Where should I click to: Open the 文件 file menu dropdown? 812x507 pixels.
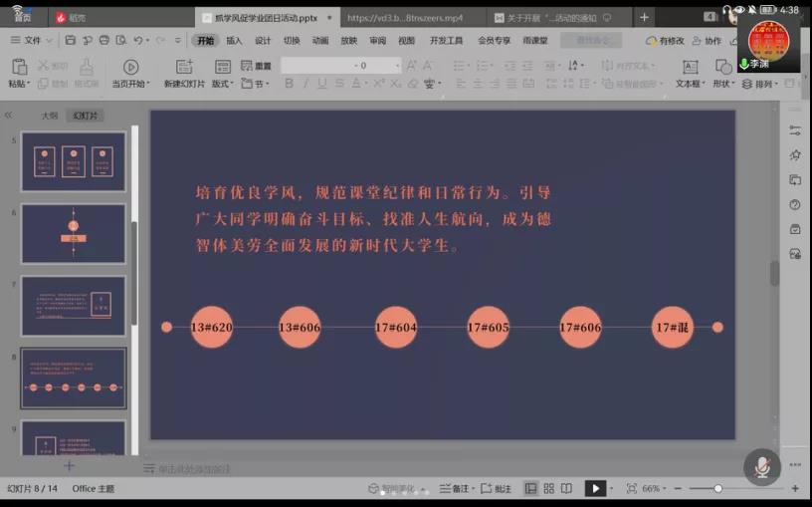tap(32, 41)
